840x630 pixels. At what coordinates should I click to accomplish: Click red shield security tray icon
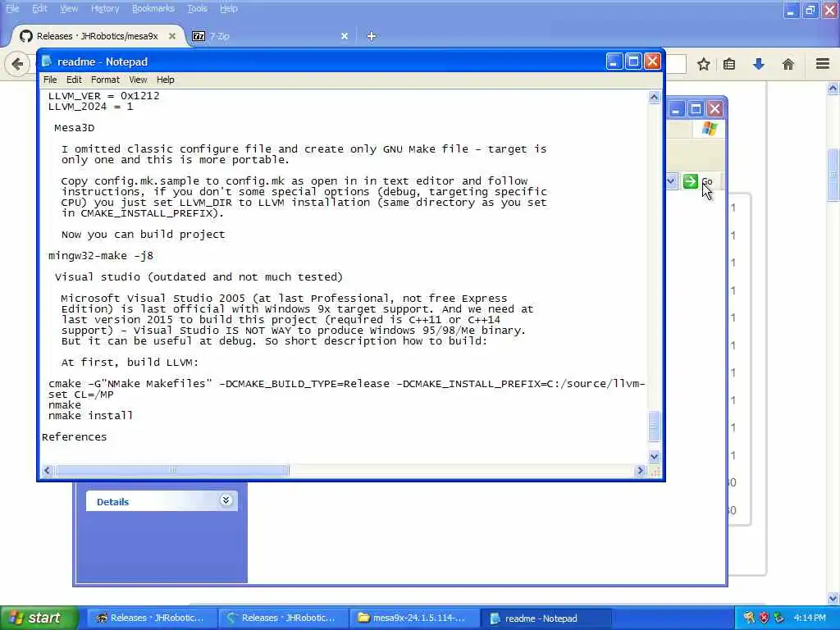(x=764, y=618)
